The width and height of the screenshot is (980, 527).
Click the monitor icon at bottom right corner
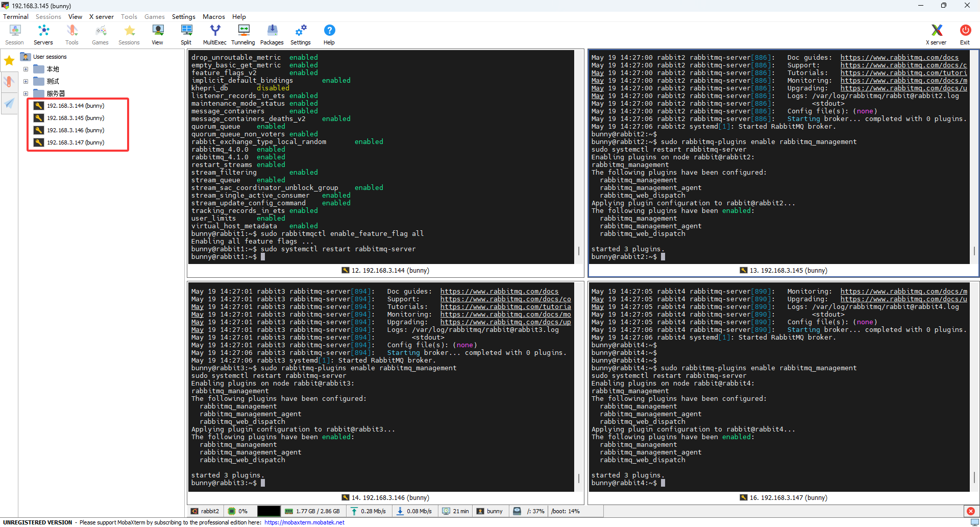(x=974, y=522)
